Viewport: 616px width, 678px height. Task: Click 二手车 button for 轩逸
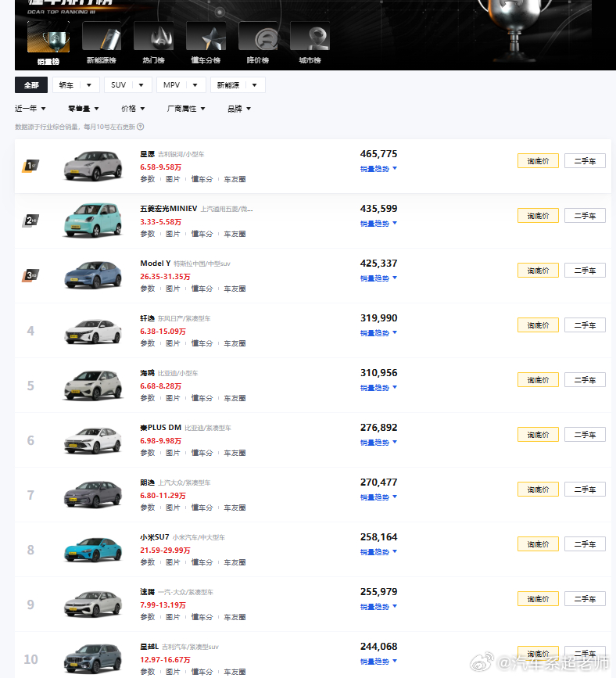[585, 325]
